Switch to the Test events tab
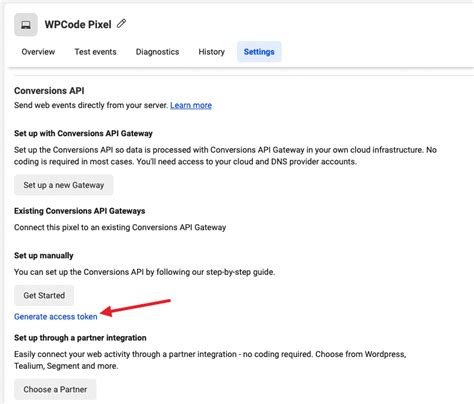 coord(95,52)
